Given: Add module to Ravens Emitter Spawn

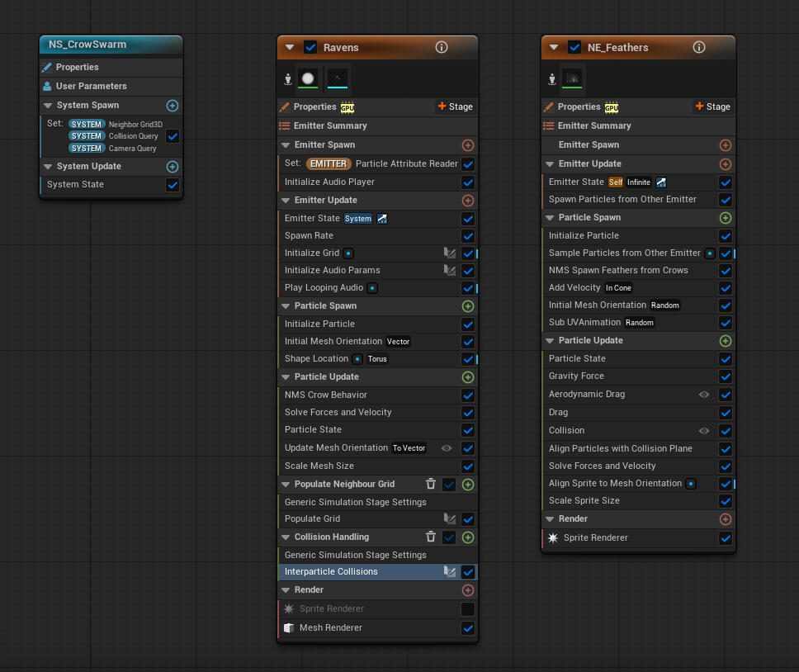Looking at the screenshot, I should click(468, 145).
